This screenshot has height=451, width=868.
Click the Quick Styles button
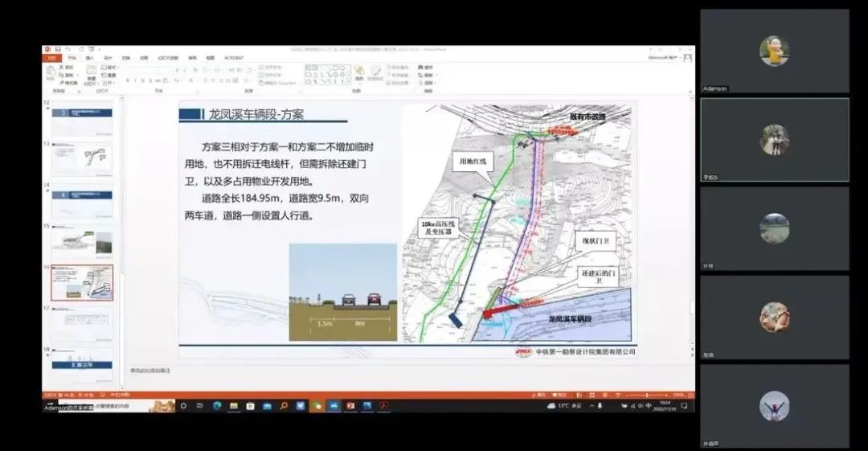click(376, 73)
